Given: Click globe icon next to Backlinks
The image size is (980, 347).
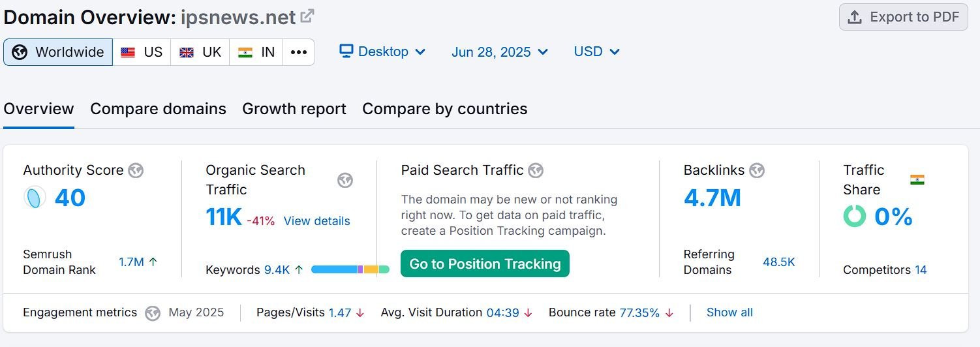Looking at the screenshot, I should [757, 171].
